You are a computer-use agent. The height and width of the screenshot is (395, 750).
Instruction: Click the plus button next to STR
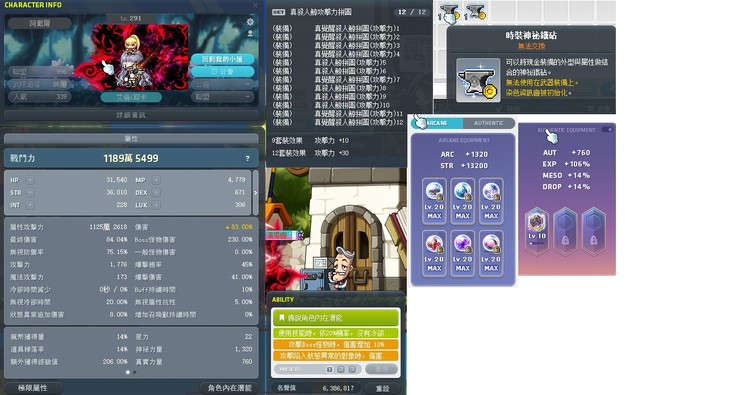point(30,192)
